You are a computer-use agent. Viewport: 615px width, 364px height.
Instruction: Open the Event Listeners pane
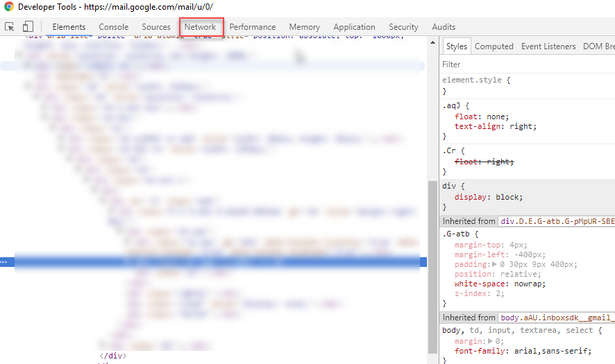[548, 46]
